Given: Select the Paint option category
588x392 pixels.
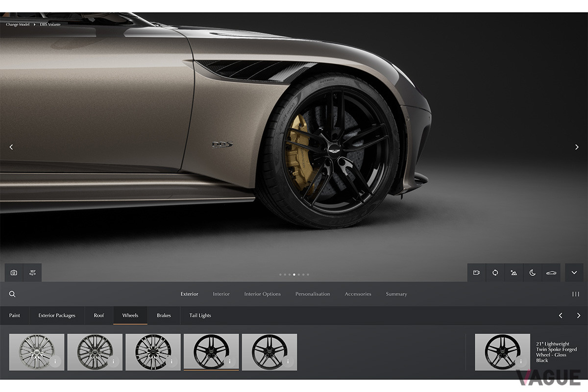Looking at the screenshot, I should tap(15, 316).
